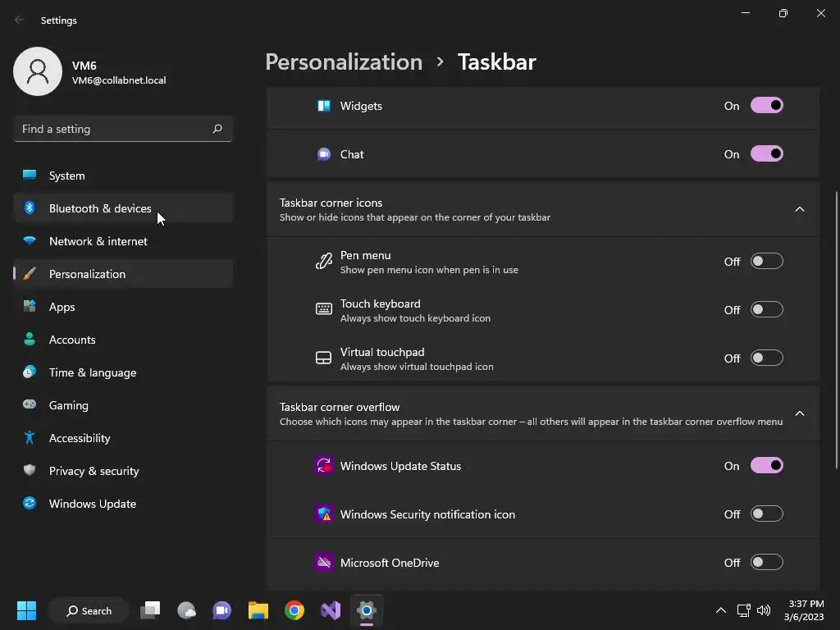This screenshot has width=840, height=630.
Task: Collapse the Taskbar corner icons section
Action: click(x=799, y=209)
